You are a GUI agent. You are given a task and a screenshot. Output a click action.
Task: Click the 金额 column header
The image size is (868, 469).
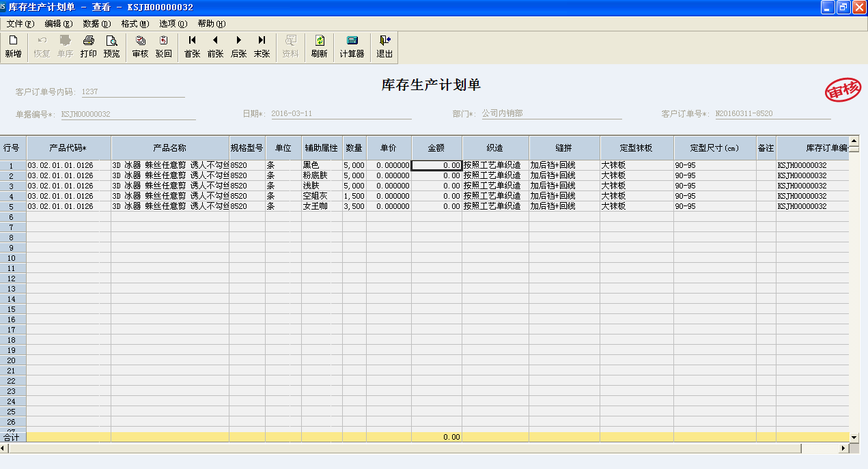(x=437, y=147)
